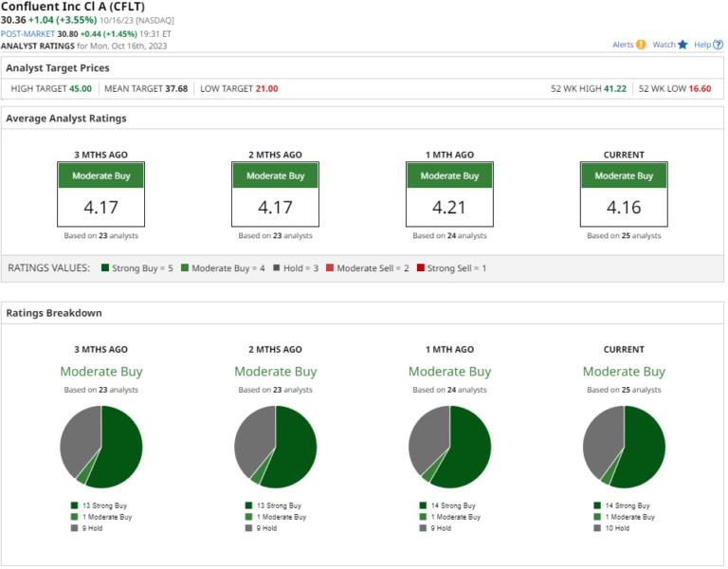
Task: Click the 3 MTHS AGO pie chart
Action: coord(101,447)
